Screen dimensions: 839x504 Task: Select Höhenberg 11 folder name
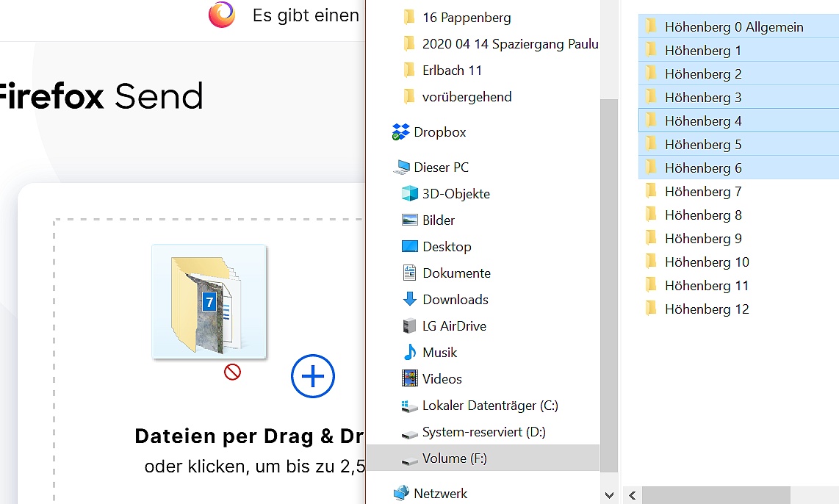707,286
